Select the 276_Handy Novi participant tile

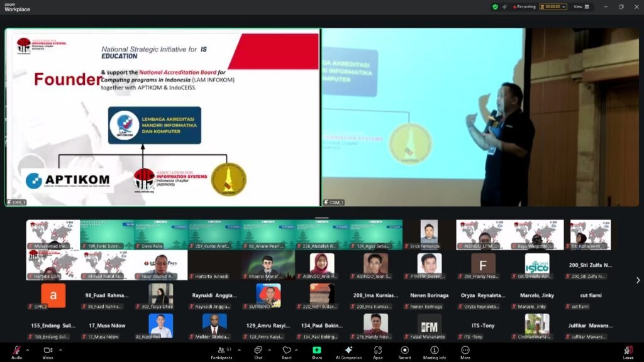click(375, 326)
